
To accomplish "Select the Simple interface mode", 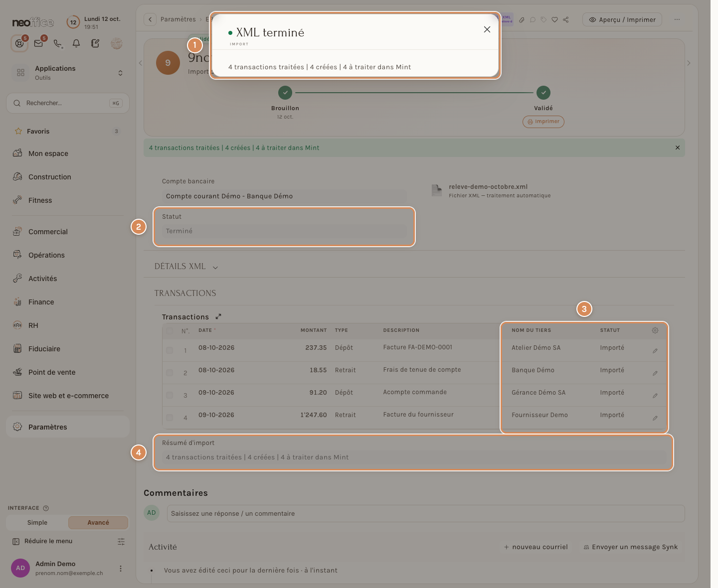I will pos(37,523).
